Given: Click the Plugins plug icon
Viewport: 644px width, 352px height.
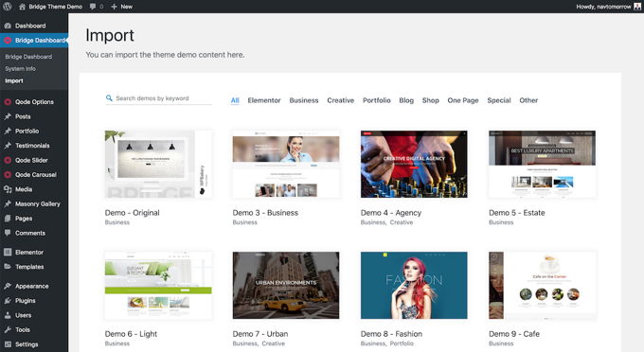Looking at the screenshot, I should click(8, 301).
